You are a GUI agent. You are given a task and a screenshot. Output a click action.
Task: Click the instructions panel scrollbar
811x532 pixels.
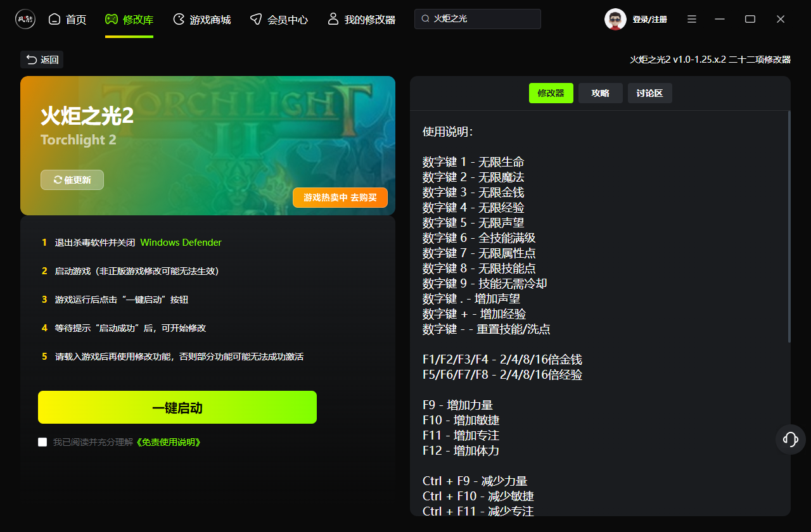789,227
